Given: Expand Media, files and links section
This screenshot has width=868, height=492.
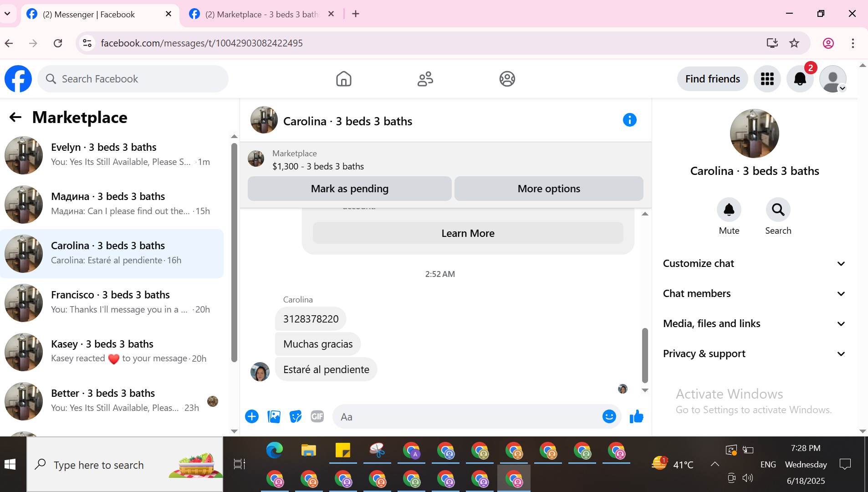Looking at the screenshot, I should [x=754, y=323].
